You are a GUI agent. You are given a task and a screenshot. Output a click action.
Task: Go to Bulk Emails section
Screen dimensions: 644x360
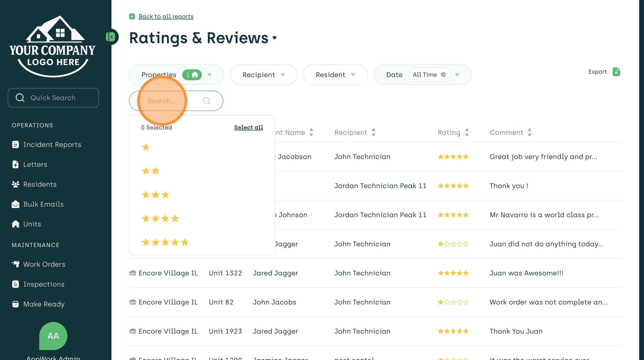tap(43, 204)
